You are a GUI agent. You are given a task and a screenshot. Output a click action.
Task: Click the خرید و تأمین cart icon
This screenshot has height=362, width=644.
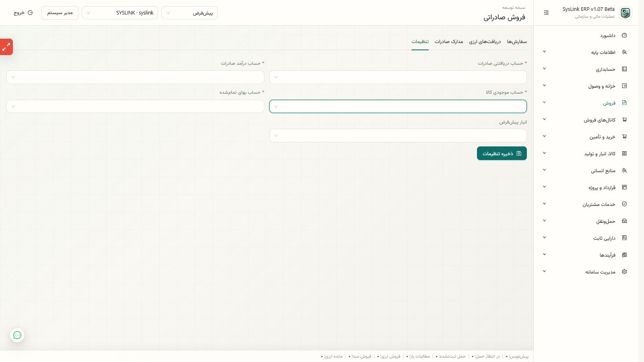pyautogui.click(x=624, y=137)
